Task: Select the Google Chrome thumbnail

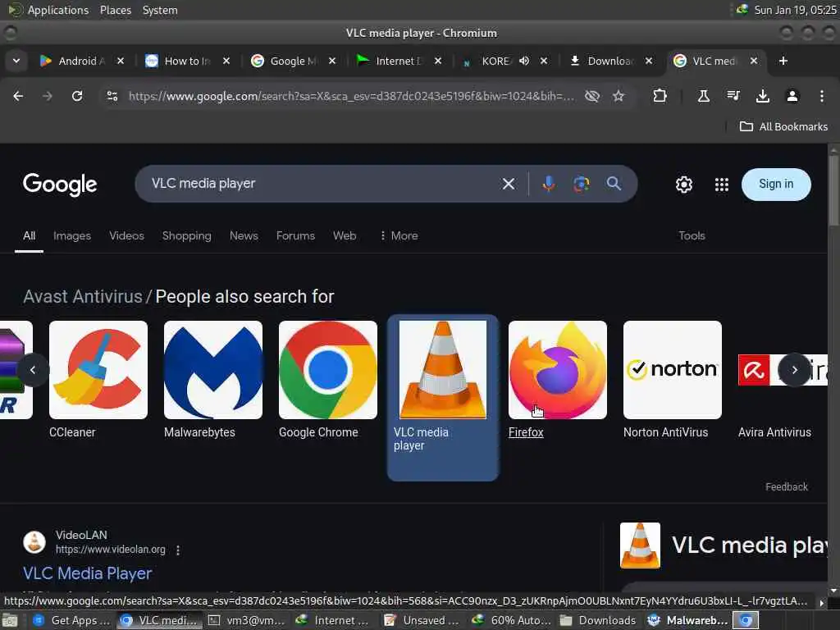Action: [328, 370]
